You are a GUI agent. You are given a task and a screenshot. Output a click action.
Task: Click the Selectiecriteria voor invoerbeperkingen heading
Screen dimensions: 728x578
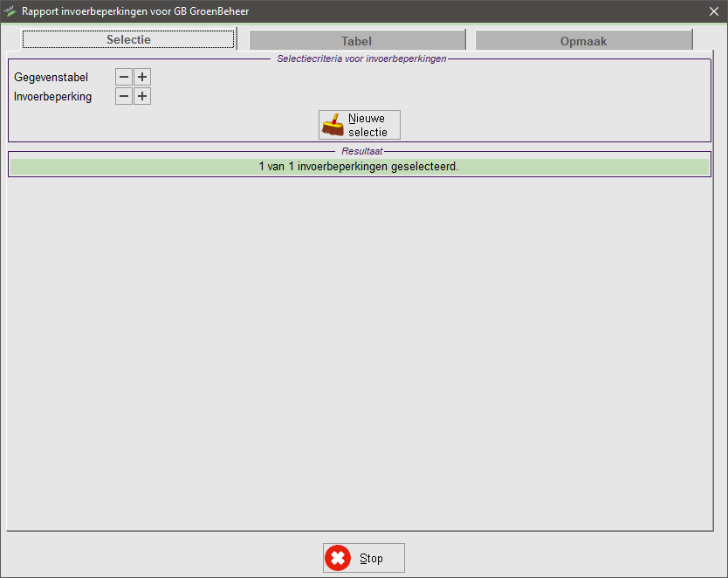(x=361, y=59)
